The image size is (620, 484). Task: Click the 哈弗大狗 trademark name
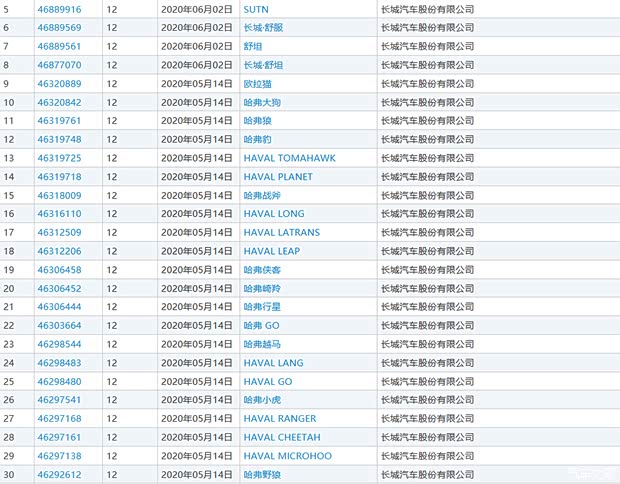(x=262, y=102)
